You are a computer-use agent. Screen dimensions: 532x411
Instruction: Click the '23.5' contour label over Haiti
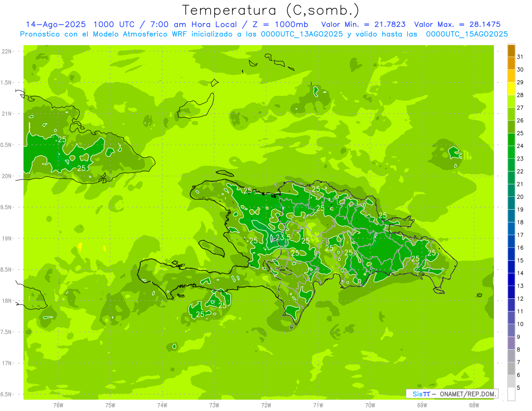pos(283,238)
